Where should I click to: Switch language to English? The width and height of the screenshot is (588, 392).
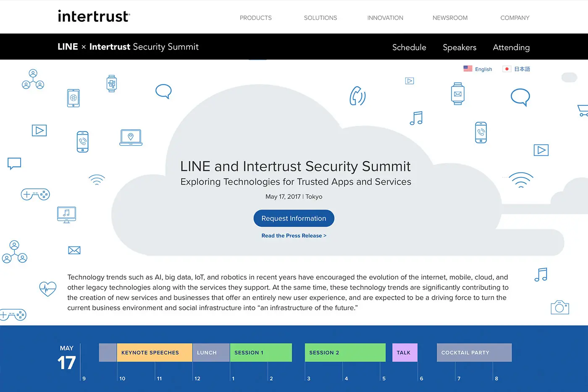click(x=483, y=69)
